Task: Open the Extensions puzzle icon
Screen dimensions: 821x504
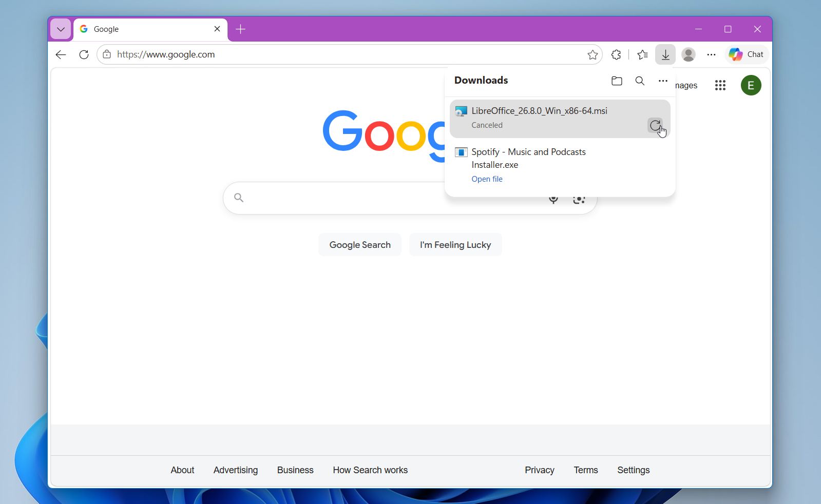Action: tap(616, 54)
